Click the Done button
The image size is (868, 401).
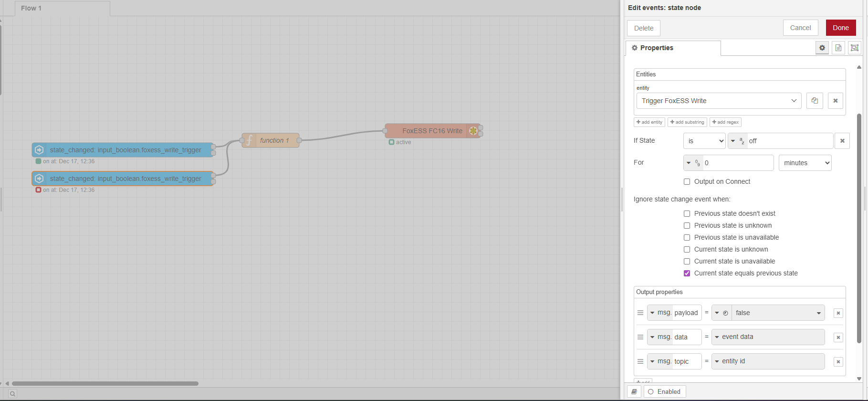point(840,28)
